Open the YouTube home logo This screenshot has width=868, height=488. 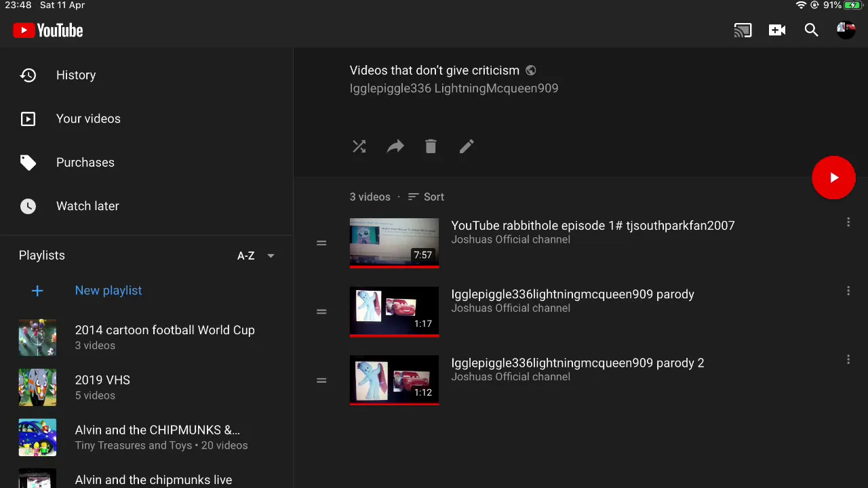click(47, 30)
